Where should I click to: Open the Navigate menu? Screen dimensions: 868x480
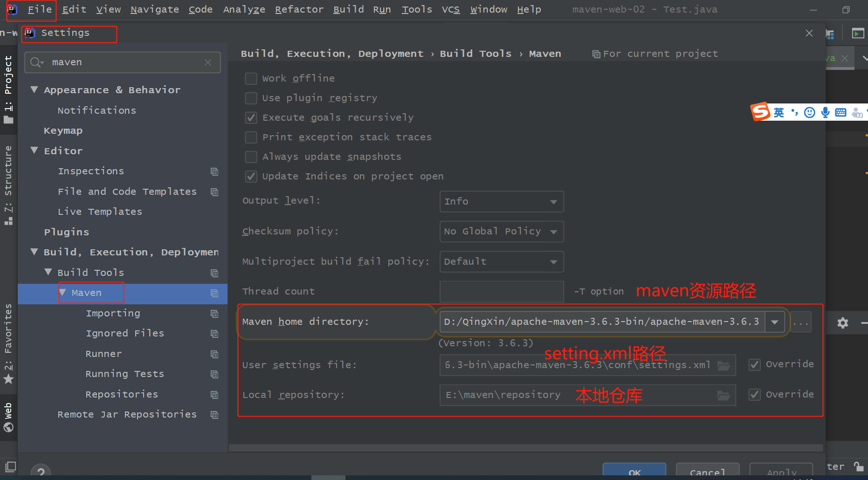(x=154, y=9)
